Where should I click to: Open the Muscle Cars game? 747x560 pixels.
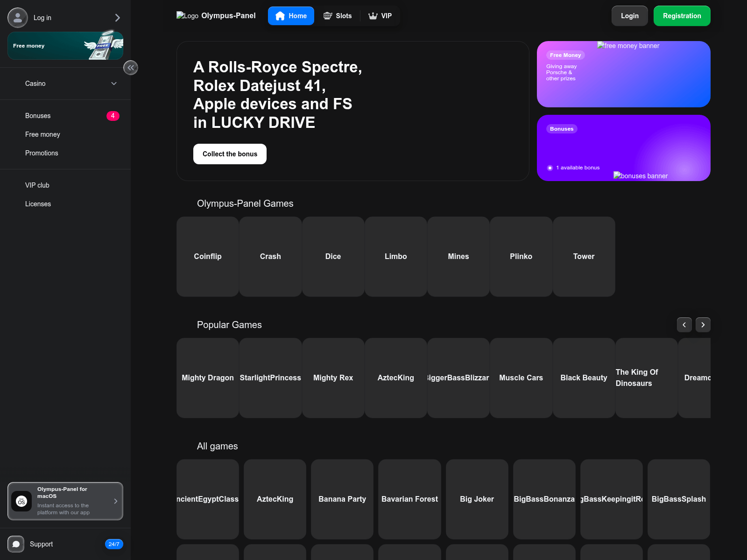click(521, 378)
